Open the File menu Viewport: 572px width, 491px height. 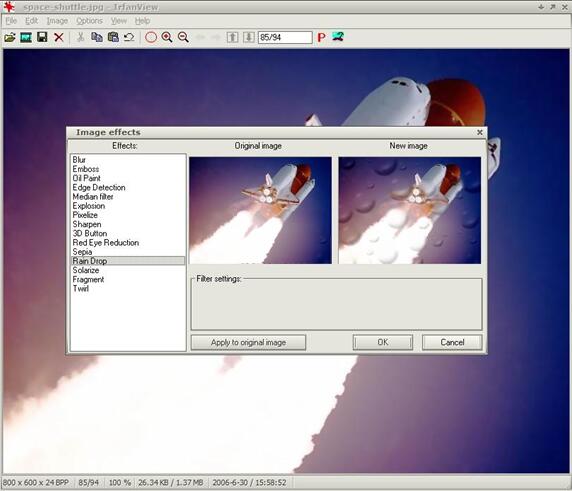[x=11, y=21]
